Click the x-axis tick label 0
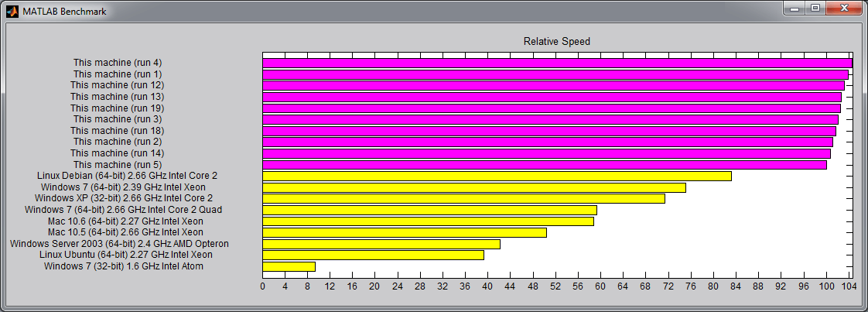This screenshot has height=312, width=868. pos(262,286)
